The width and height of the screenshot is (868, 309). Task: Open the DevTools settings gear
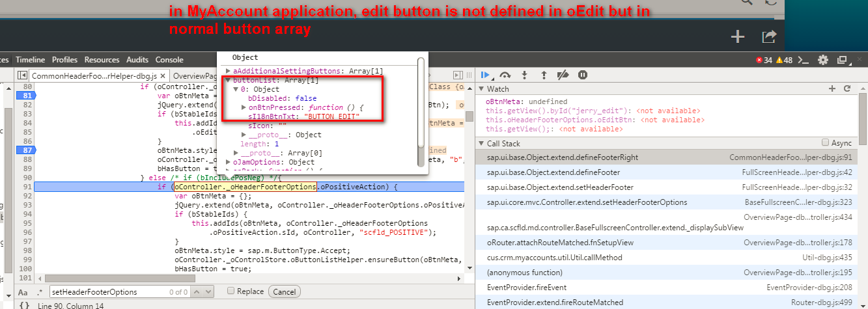(823, 60)
